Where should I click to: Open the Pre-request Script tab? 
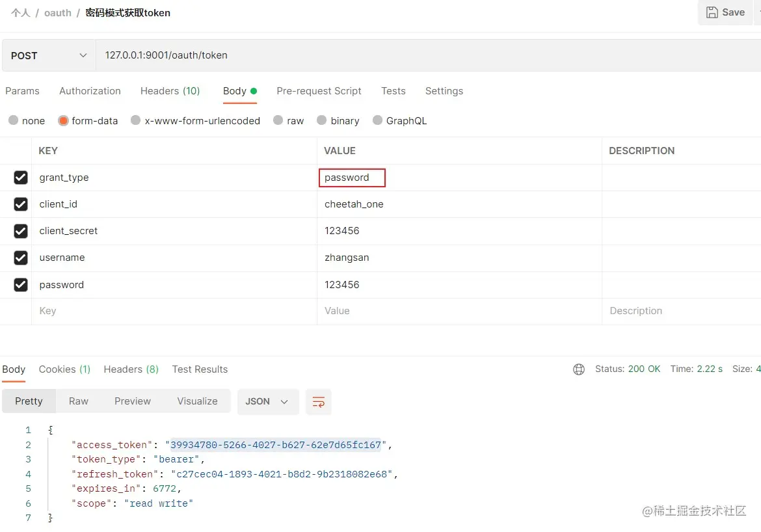pyautogui.click(x=319, y=91)
